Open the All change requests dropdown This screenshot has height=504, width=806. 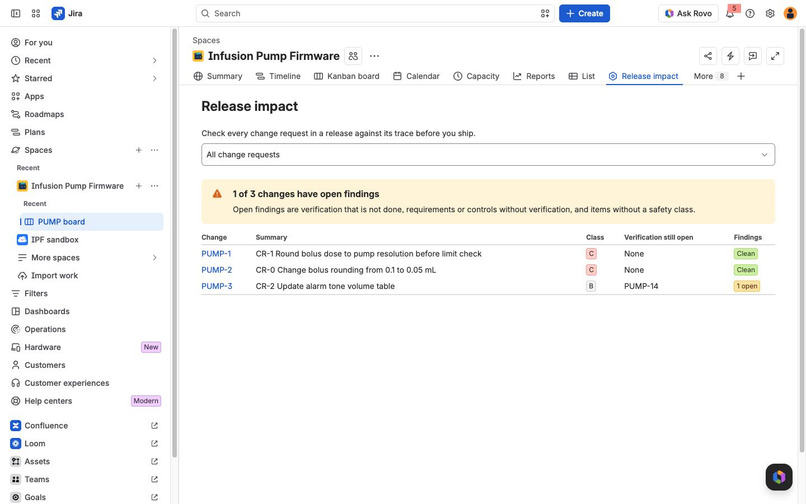tap(488, 154)
